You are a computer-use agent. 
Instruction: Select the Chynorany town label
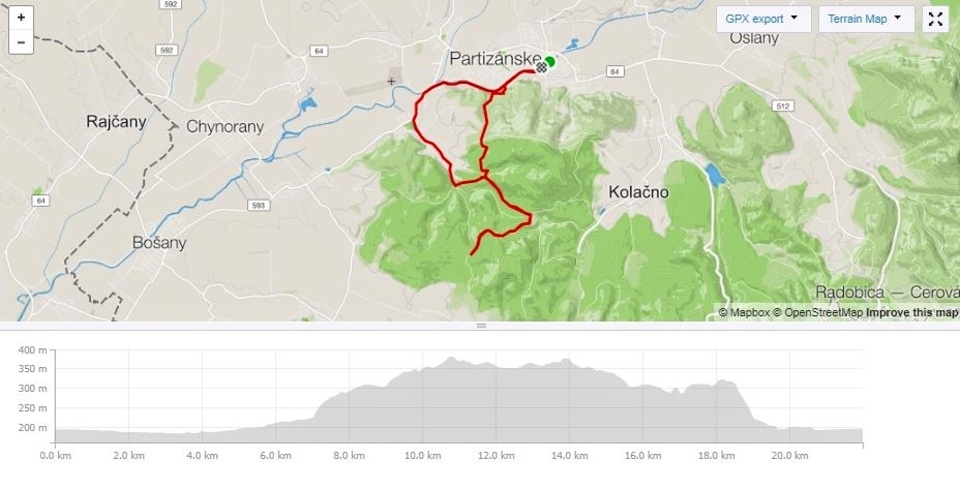(x=225, y=127)
